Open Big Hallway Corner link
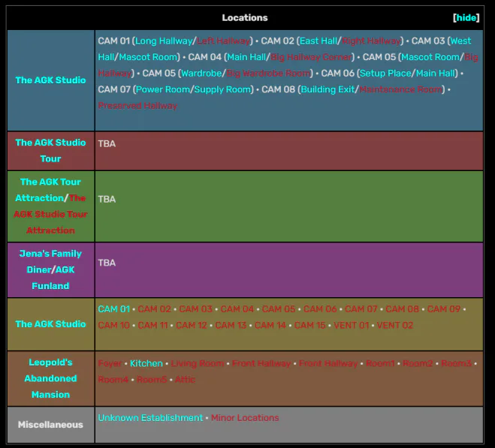Image resolution: width=495 pixels, height=448 pixels. point(311,57)
